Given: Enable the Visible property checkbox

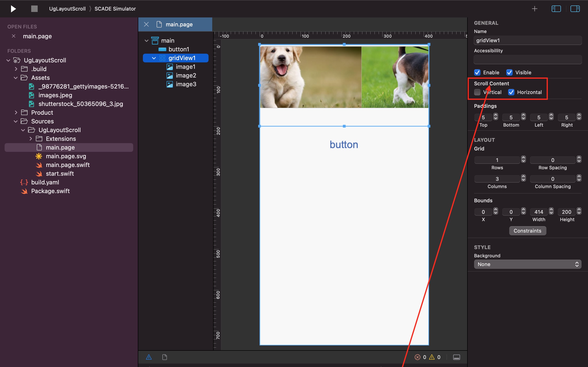Looking at the screenshot, I should 509,72.
